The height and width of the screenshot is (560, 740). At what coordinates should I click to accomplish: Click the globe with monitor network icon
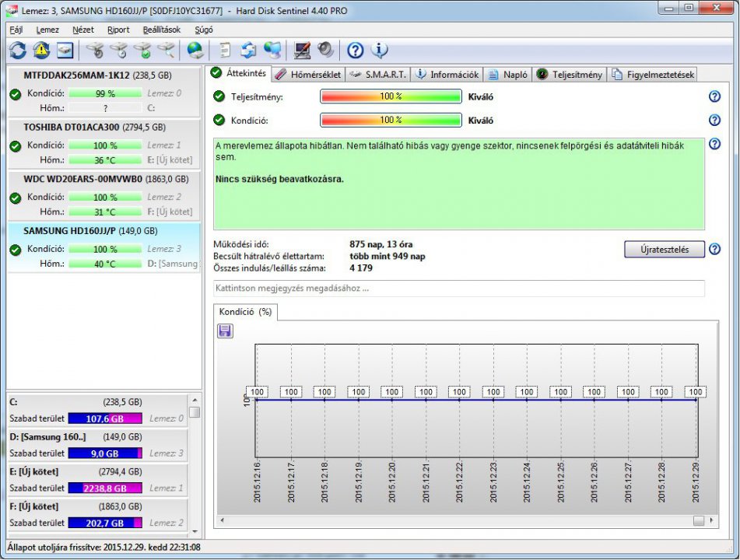(x=272, y=50)
